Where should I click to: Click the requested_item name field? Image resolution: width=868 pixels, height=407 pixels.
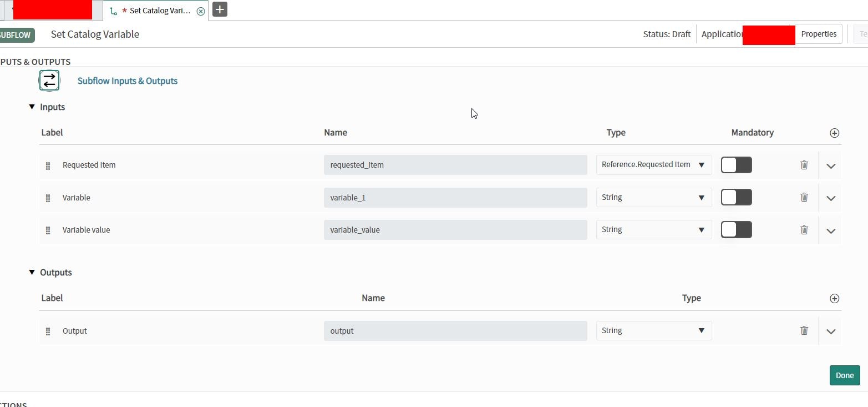(455, 165)
